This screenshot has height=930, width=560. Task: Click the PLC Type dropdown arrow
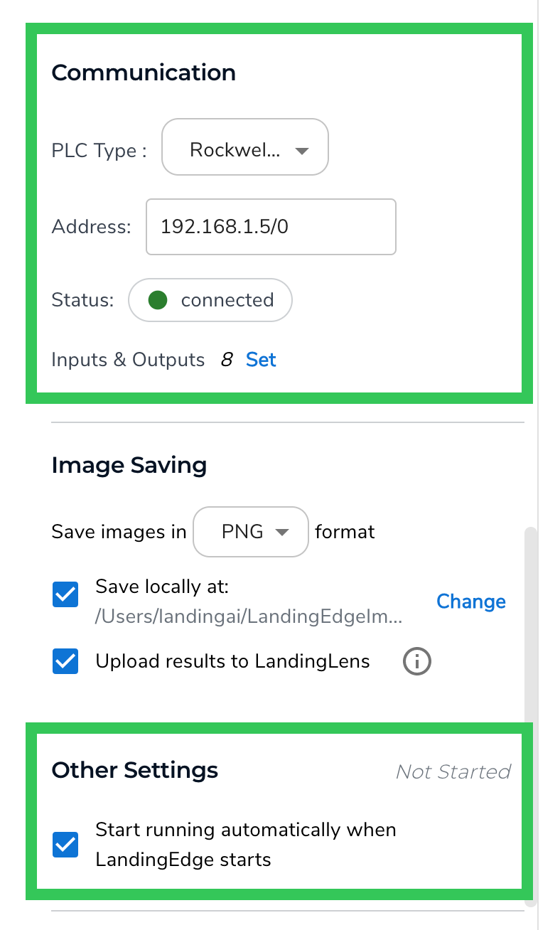(x=303, y=151)
